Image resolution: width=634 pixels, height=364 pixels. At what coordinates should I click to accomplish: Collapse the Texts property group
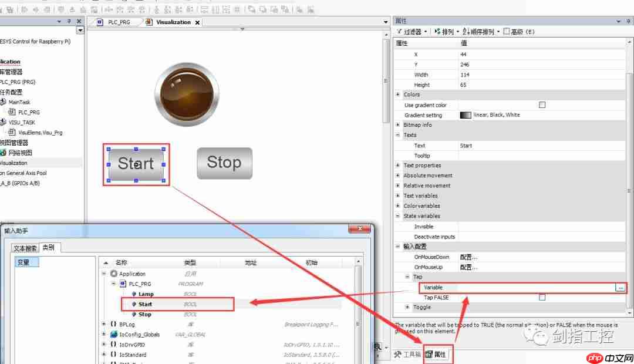397,134
